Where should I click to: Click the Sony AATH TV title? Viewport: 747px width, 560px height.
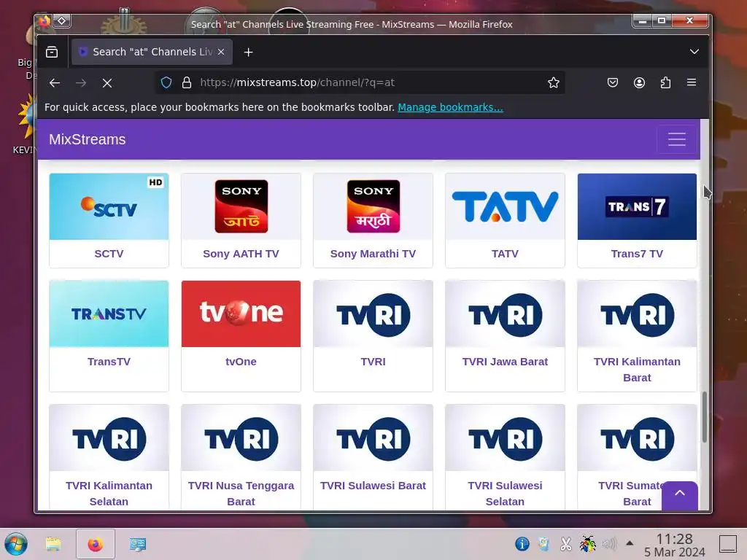241,254
